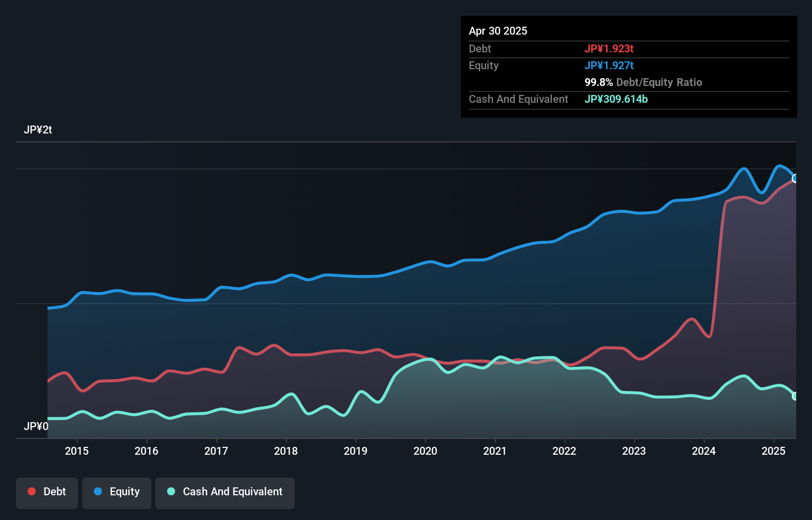Click the JP¥2t y-axis label
Image resolution: width=812 pixels, height=520 pixels.
pyautogui.click(x=38, y=130)
